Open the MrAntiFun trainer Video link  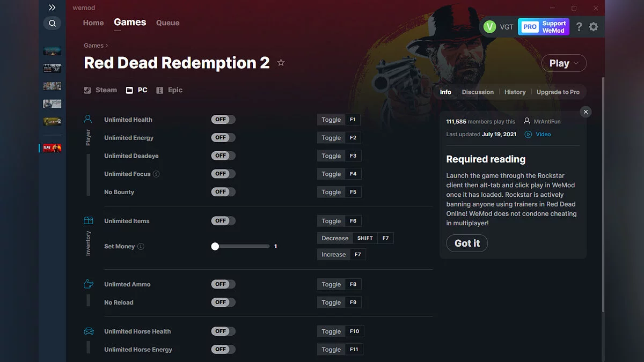pyautogui.click(x=543, y=134)
